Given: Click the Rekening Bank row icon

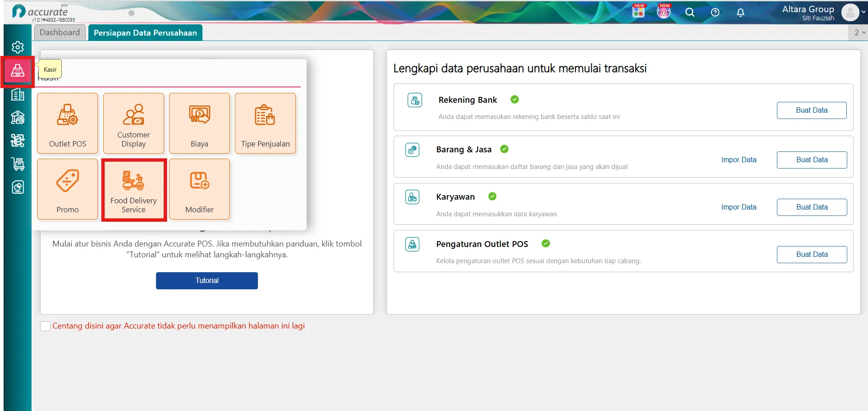Looking at the screenshot, I should point(415,100).
